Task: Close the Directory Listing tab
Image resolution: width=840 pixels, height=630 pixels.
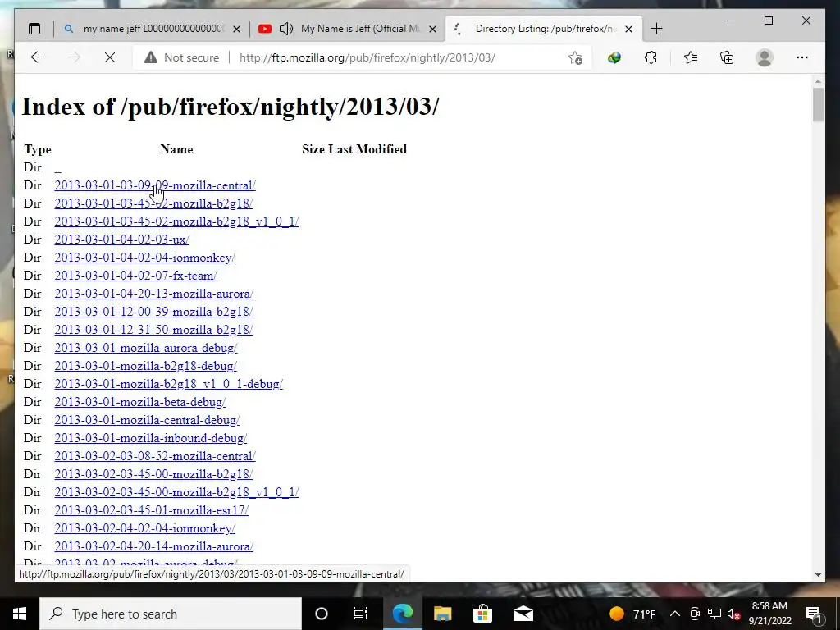Action: (629, 29)
